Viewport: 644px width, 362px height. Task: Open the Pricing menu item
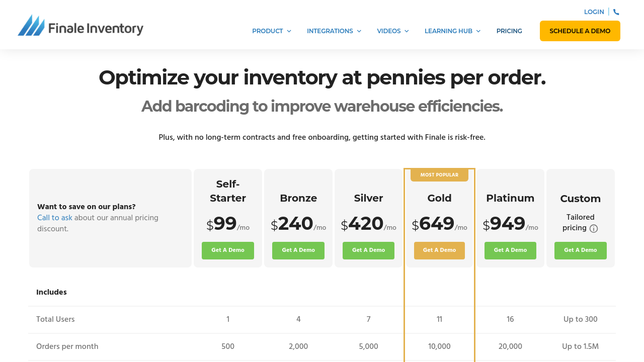509,31
